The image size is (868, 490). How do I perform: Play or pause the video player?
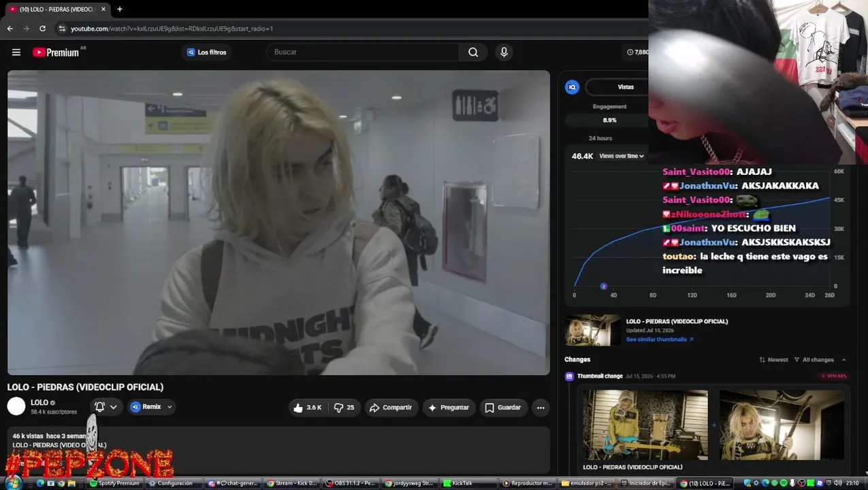click(278, 223)
